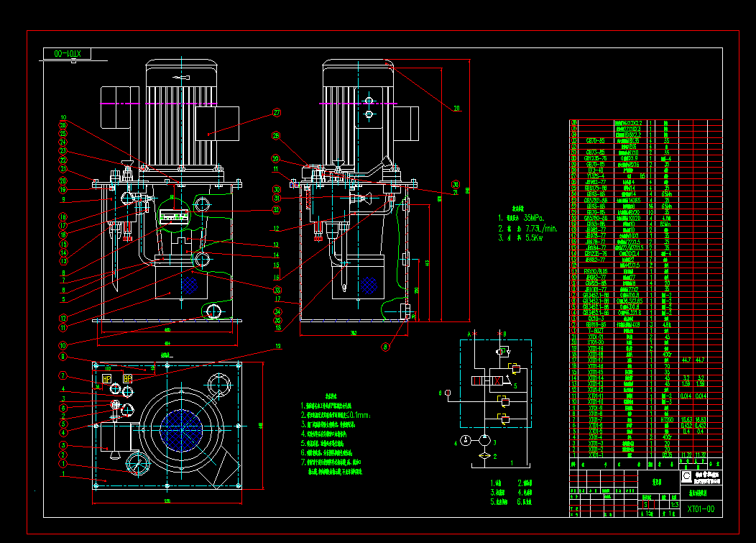Click the 5.5Kw power specification line
The image size is (756, 543).
click(521, 238)
